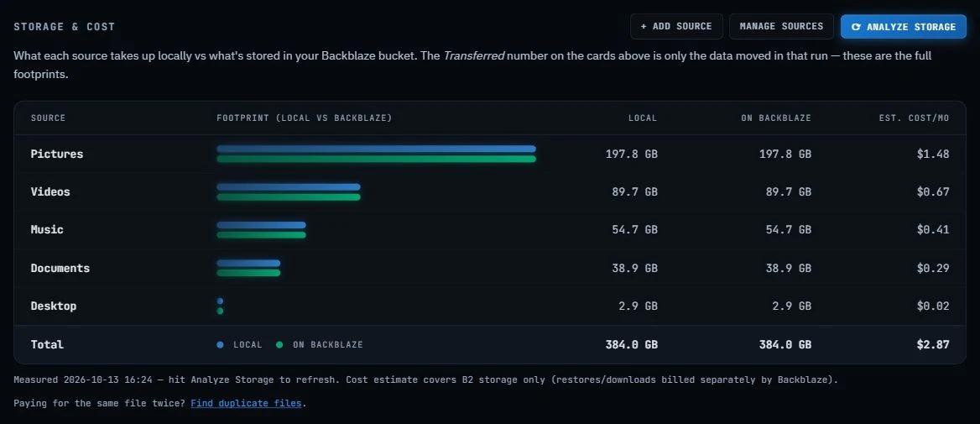Click the $0.02 cost for Desktop
This screenshot has height=424, width=980.
point(933,306)
